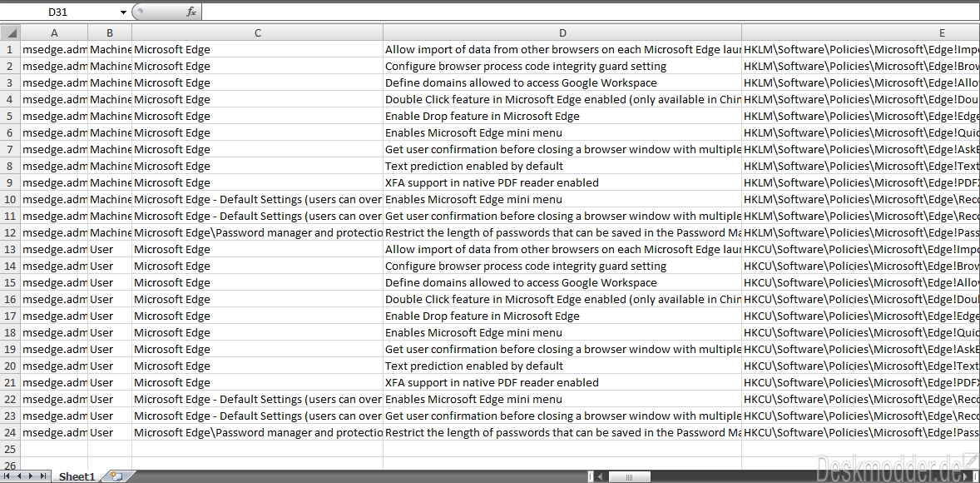This screenshot has height=483, width=980.
Task: Click cell D20 'Text prediction enabled by default'
Action: tap(562, 366)
